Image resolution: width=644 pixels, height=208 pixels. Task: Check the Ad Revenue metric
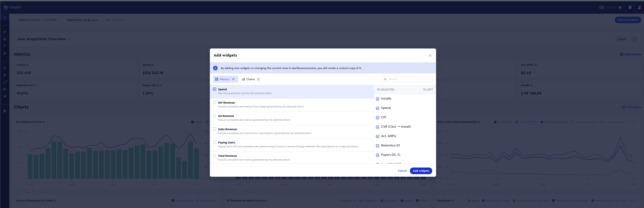[x=215, y=116]
